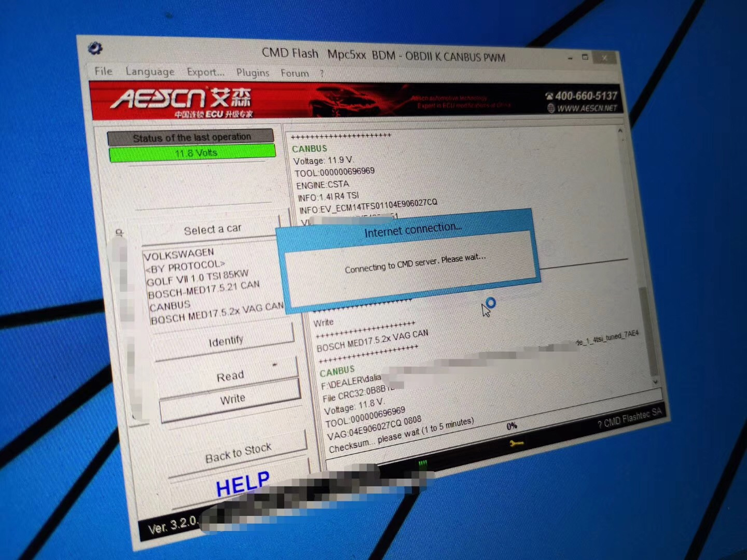Maximize the CMD Flash window
This screenshot has height=560, width=747.
[585, 57]
